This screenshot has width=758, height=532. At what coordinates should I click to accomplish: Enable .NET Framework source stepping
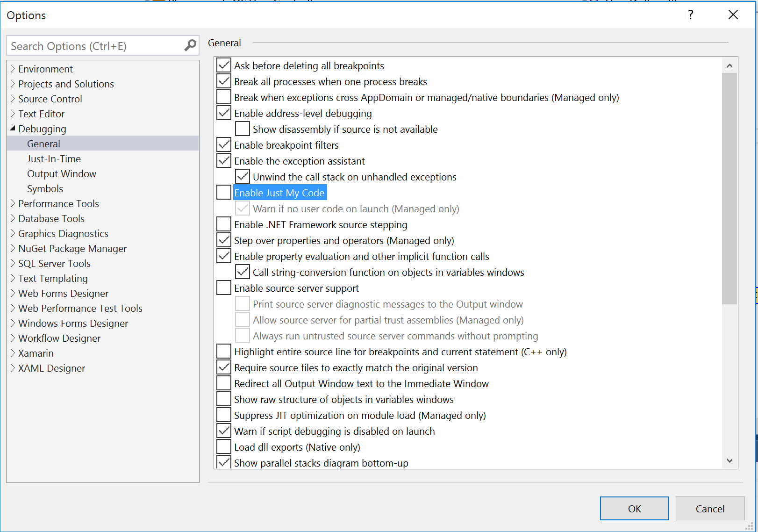click(x=223, y=223)
